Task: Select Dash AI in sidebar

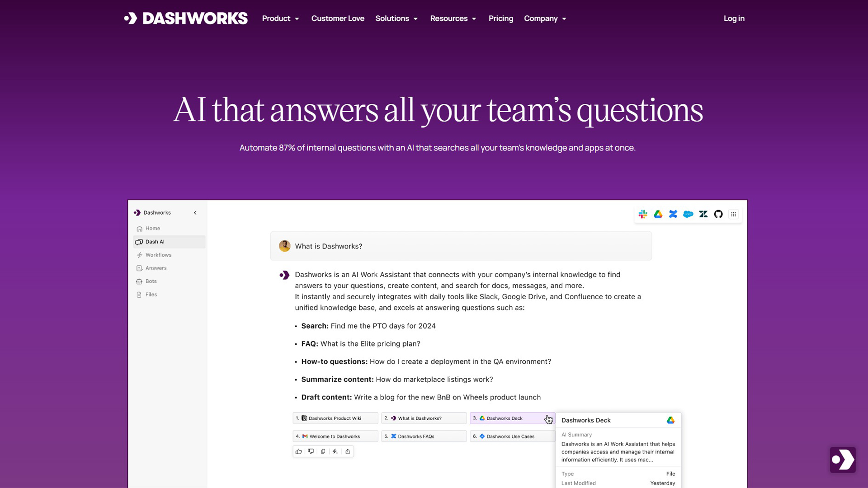Action: click(x=169, y=242)
